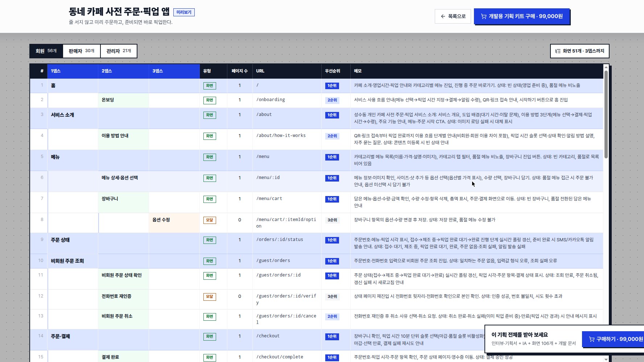644x362 pixels.
Task: Select the 옵션 수정 cell
Action: (174, 223)
